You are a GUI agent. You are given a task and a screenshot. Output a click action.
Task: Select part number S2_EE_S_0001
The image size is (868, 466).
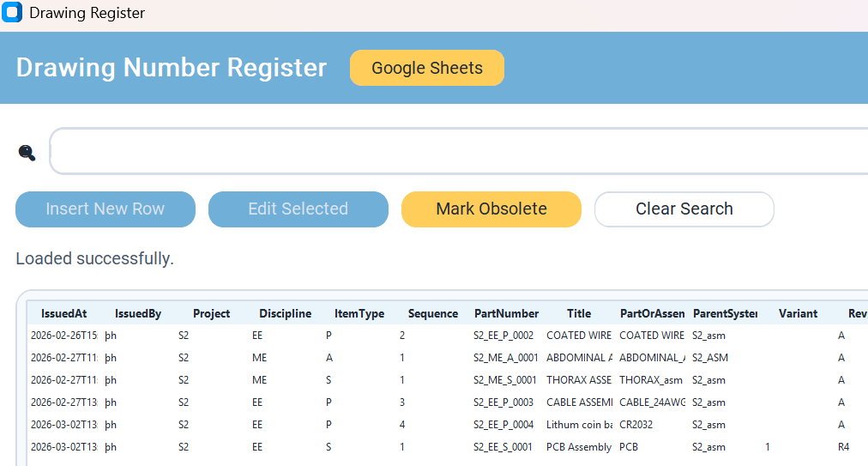point(503,447)
